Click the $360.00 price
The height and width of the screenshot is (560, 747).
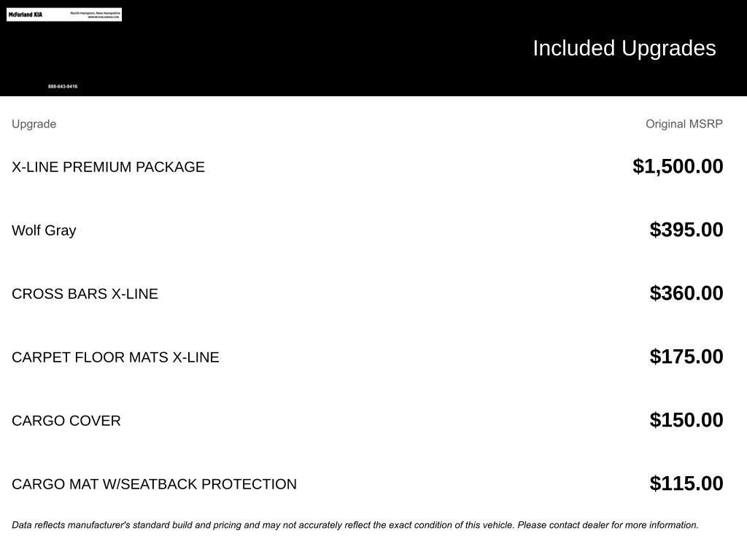(x=686, y=293)
